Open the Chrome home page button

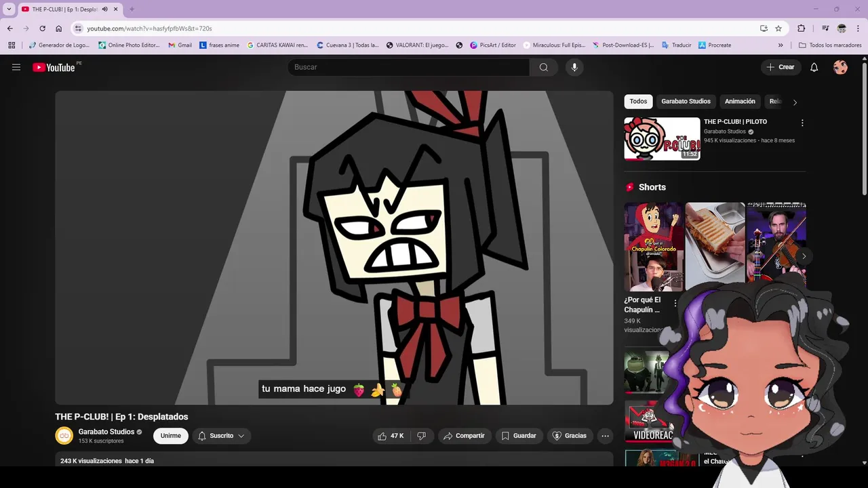(x=58, y=28)
